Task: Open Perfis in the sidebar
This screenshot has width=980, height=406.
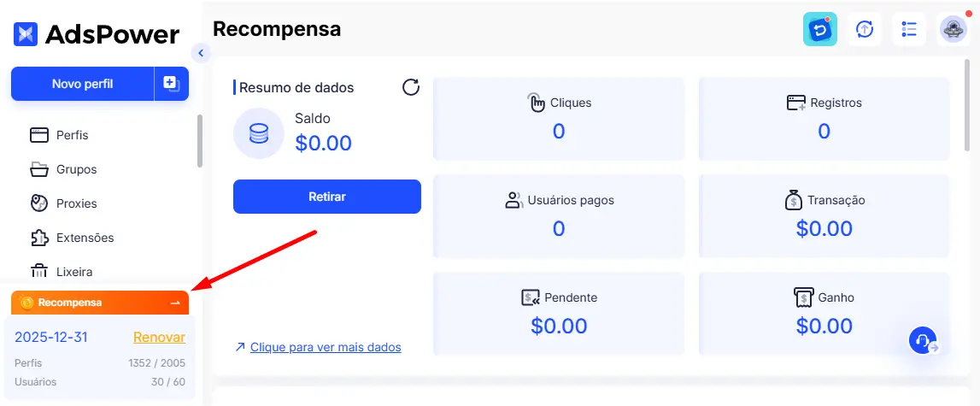Action: pos(72,135)
